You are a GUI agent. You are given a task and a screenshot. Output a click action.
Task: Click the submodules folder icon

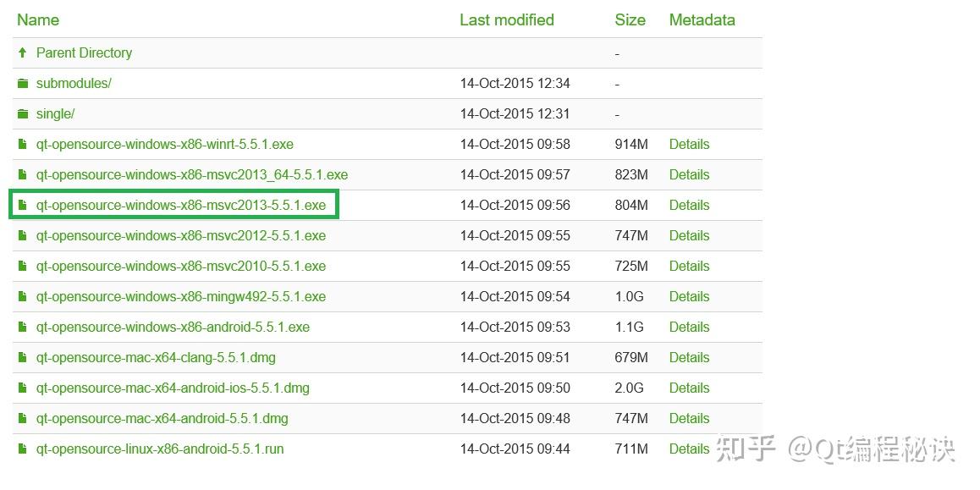[x=23, y=83]
